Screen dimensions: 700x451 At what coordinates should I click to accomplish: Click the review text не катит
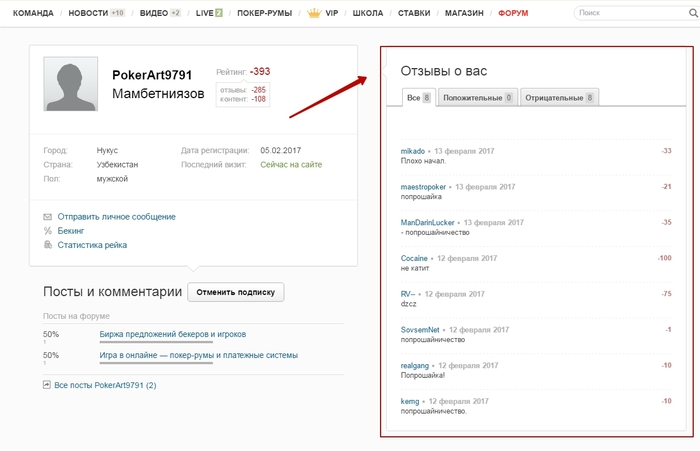[415, 268]
